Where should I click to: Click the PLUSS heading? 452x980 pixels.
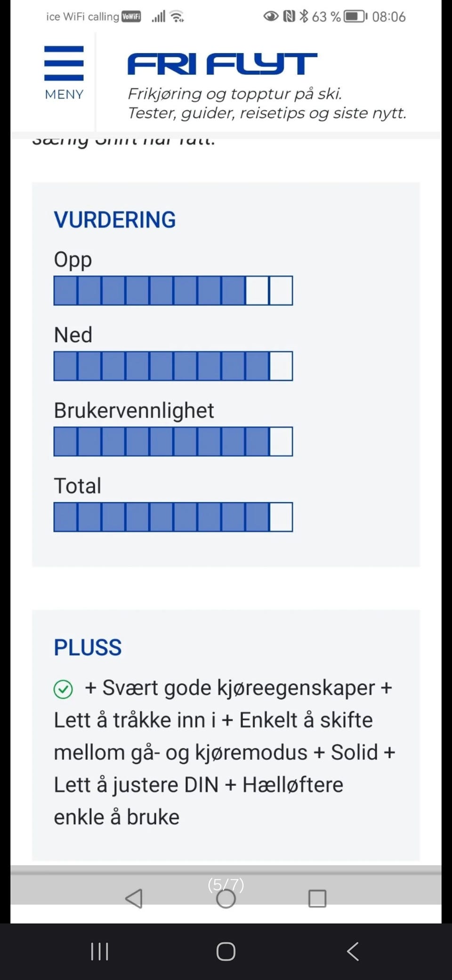[88, 647]
